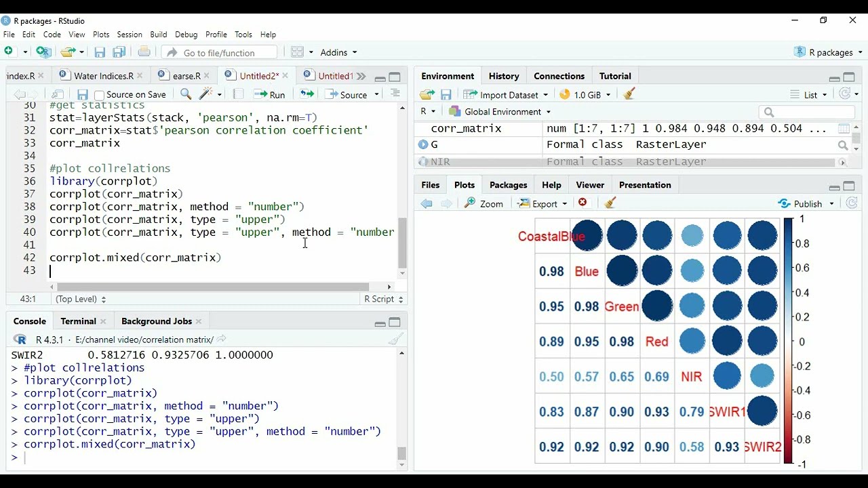This screenshot has width=868, height=488.
Task: Open console working directory arrow icon
Action: [x=221, y=339]
